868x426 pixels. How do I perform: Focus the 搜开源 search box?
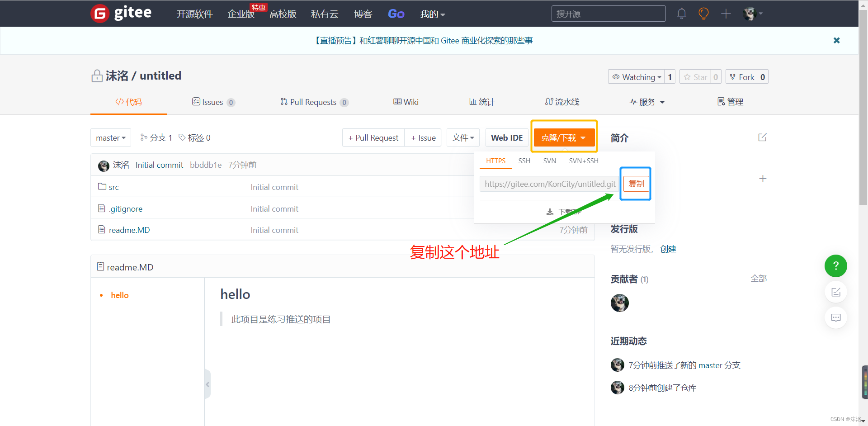tap(608, 14)
